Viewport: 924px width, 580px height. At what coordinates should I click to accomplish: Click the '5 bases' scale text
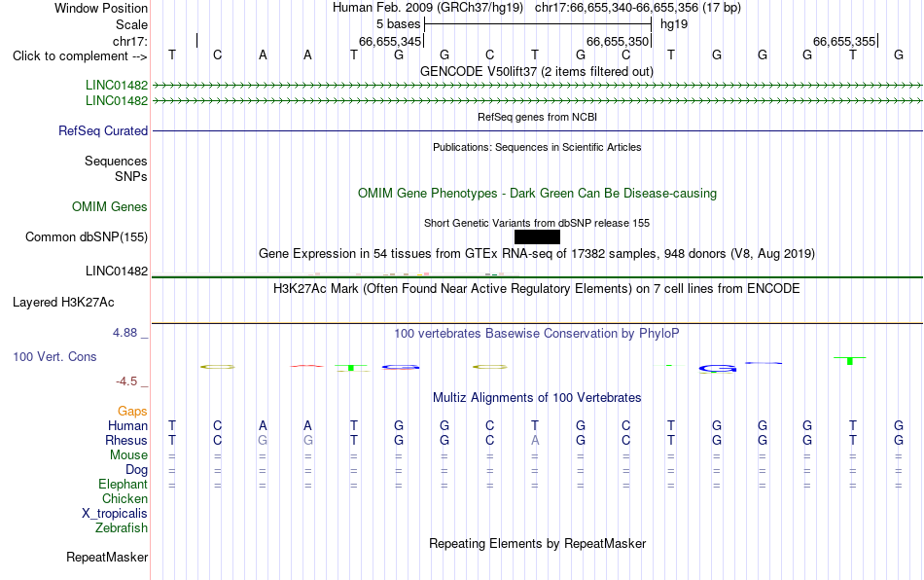tap(399, 24)
